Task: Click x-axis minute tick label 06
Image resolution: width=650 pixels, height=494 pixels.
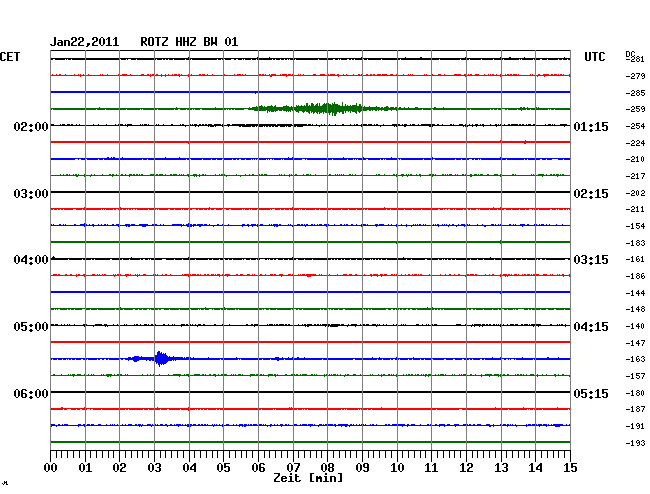Action: click(258, 468)
